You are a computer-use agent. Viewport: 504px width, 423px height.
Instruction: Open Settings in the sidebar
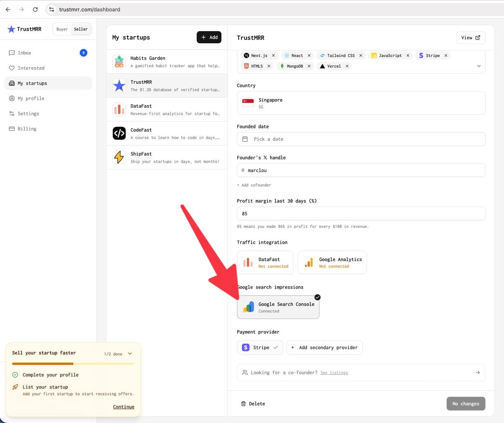48,113
